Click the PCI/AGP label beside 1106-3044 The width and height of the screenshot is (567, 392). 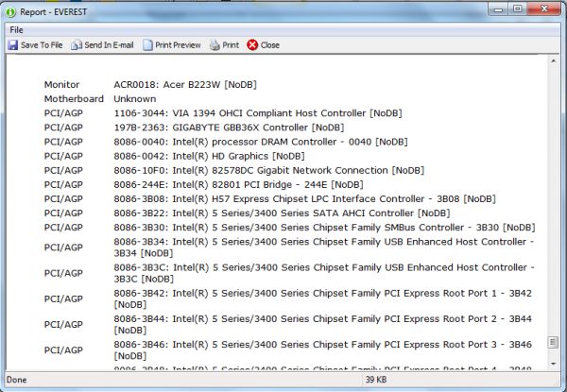63,113
